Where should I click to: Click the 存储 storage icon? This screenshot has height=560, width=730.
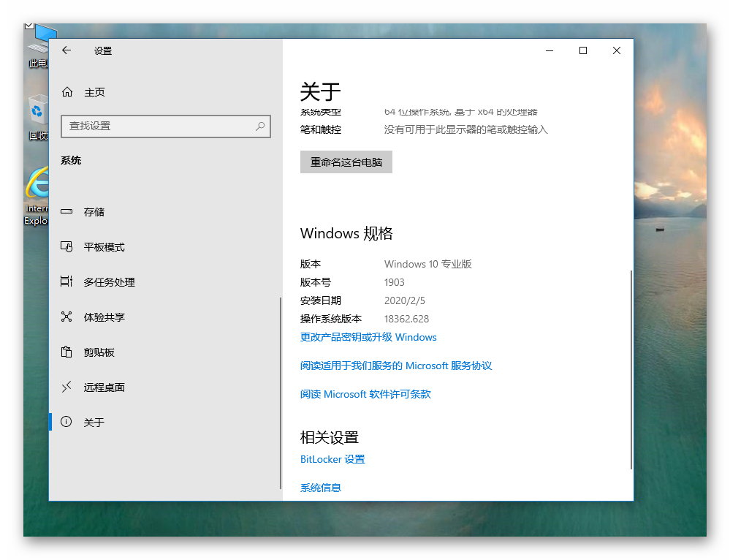[66, 211]
